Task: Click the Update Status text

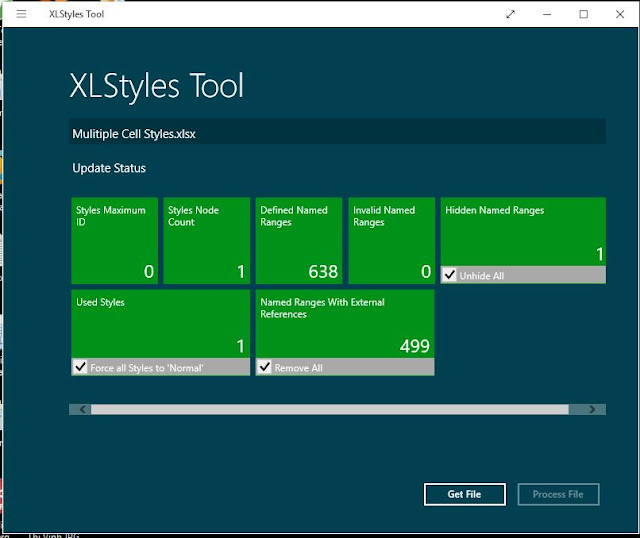Action: 109,168
